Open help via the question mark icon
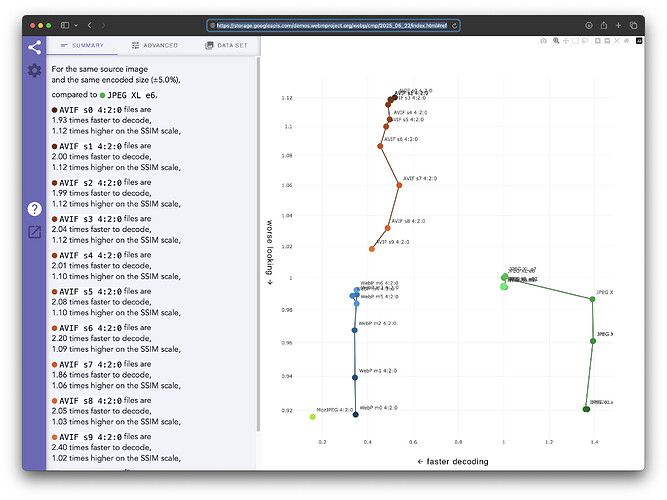The width and height of the screenshot is (667, 500). [34, 209]
